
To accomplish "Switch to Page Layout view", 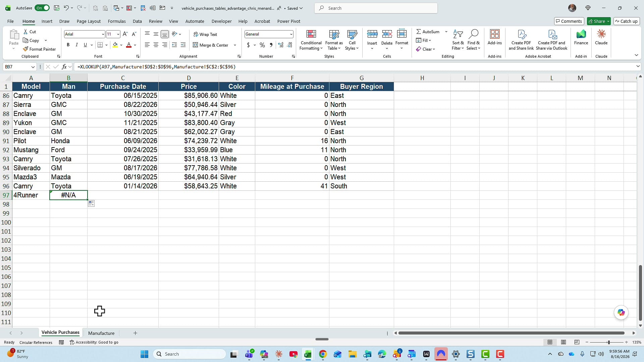I will pyautogui.click(x=563, y=342).
